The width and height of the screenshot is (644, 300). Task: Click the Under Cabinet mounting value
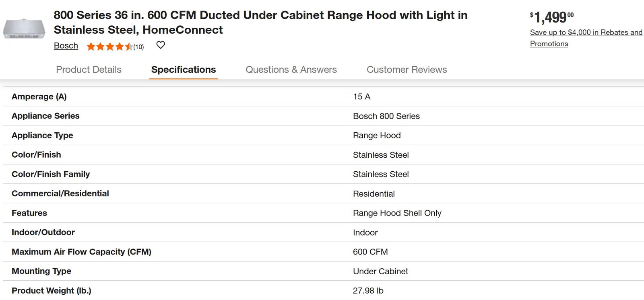pyautogui.click(x=380, y=271)
